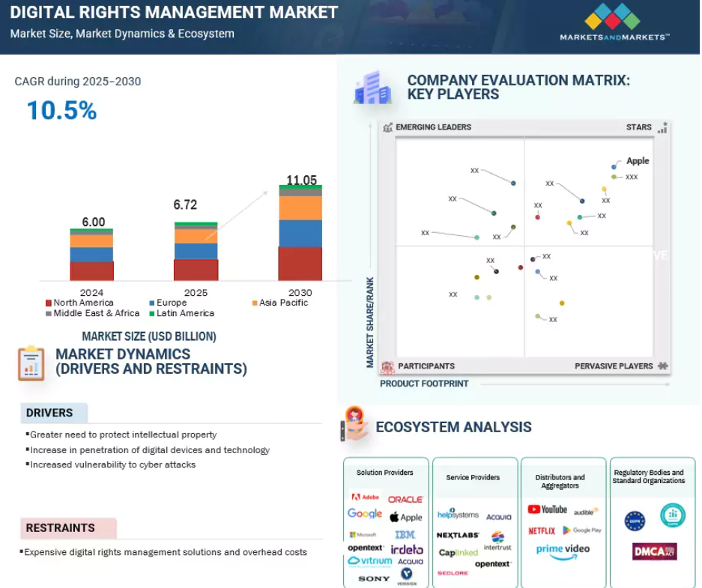Viewport: 702px width, 588px height.
Task: Click the building icon beside Company Evaluation Matrix
Action: click(x=373, y=88)
